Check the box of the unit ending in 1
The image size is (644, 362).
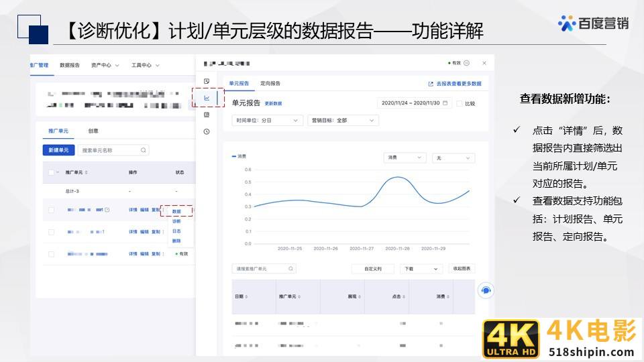click(x=52, y=233)
